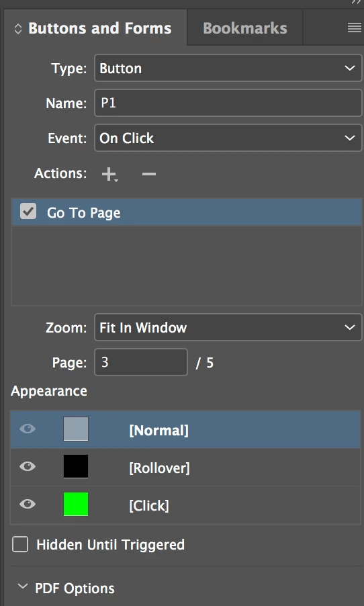Open the Event dropdown
Viewport: 364px width, 606px height.
(228, 138)
